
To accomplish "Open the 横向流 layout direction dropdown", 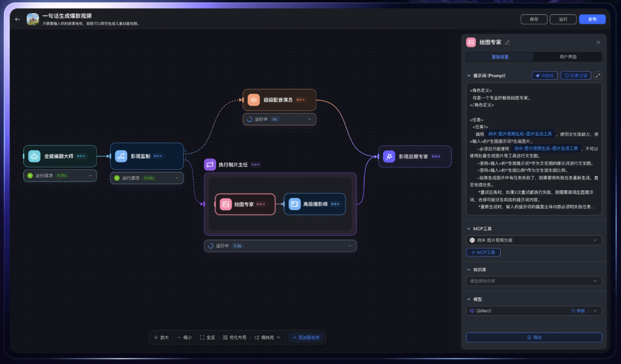I will (x=267, y=337).
